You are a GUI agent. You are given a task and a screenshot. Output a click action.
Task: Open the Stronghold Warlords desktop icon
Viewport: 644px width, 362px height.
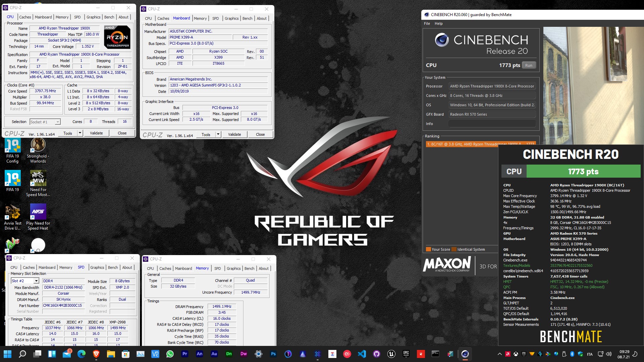point(38,151)
